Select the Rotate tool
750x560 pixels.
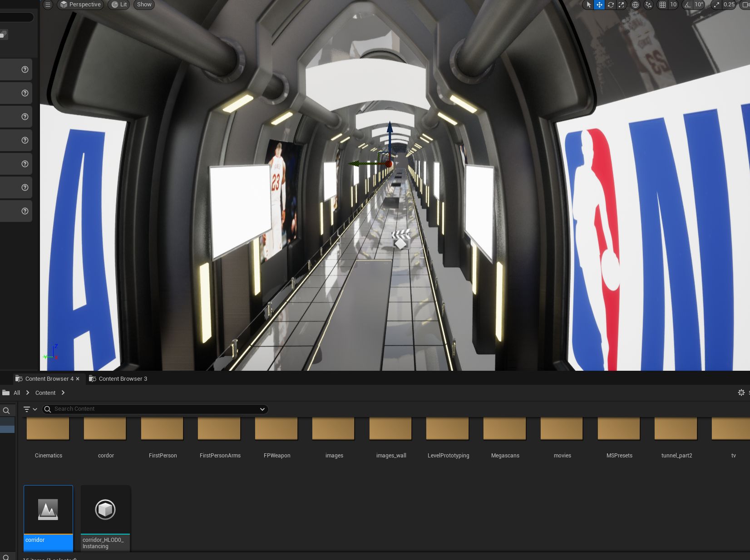pyautogui.click(x=611, y=5)
